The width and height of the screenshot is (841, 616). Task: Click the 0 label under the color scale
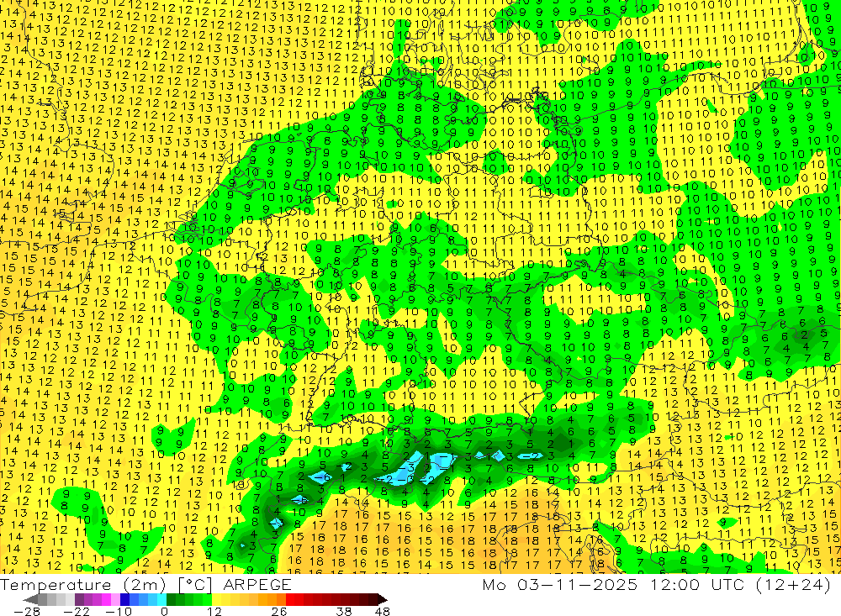[164, 611]
